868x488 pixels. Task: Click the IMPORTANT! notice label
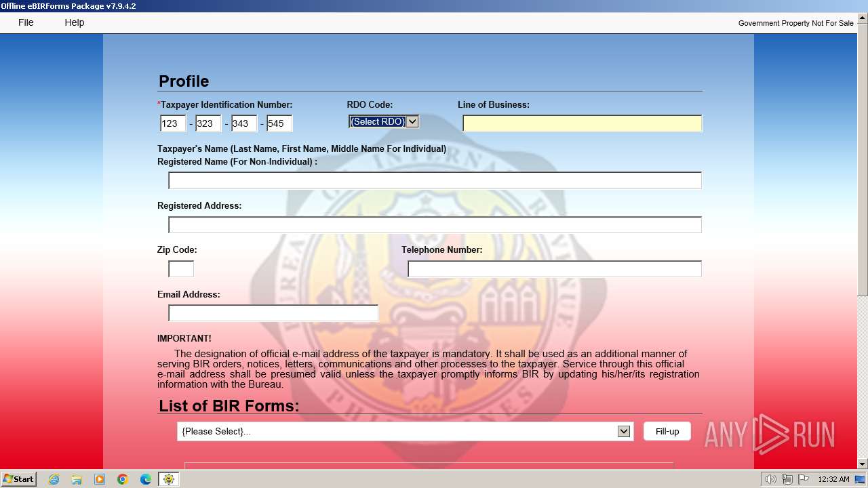(184, 338)
